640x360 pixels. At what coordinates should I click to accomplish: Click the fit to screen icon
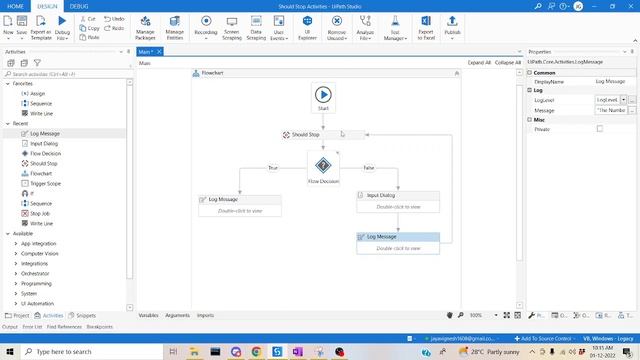tap(507, 315)
